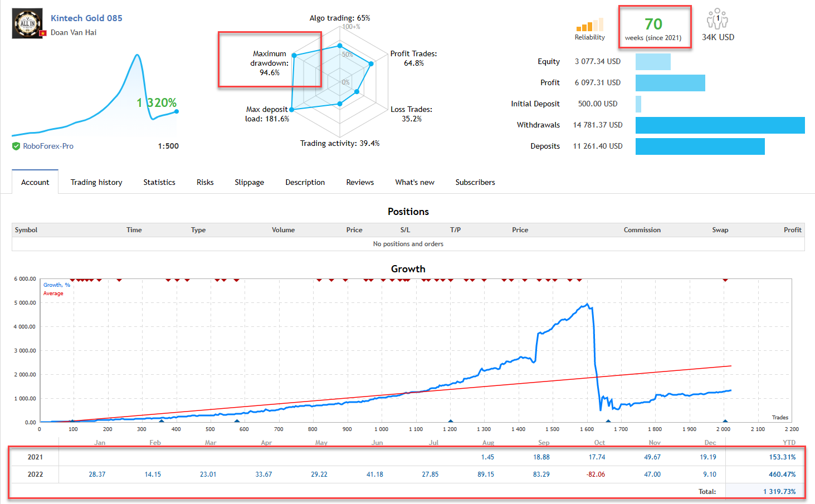Click the 2022 October value -82.06
This screenshot has height=504, width=815.
point(596,474)
